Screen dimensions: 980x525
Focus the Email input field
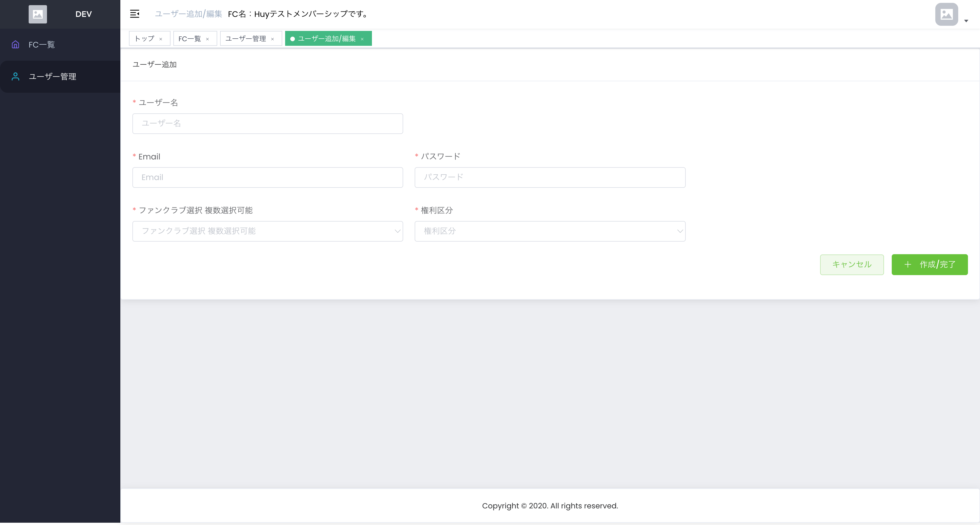(267, 177)
